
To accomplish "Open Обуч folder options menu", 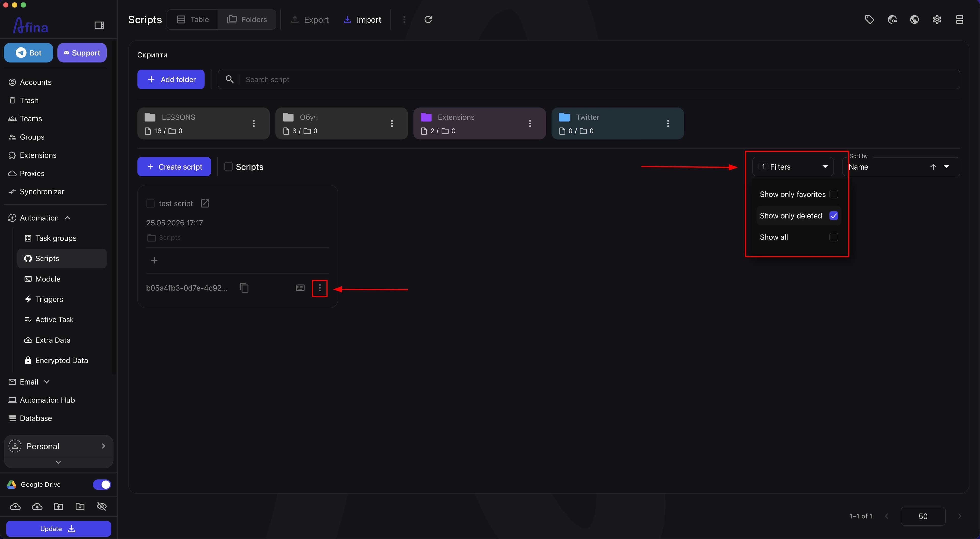I will coord(392,123).
